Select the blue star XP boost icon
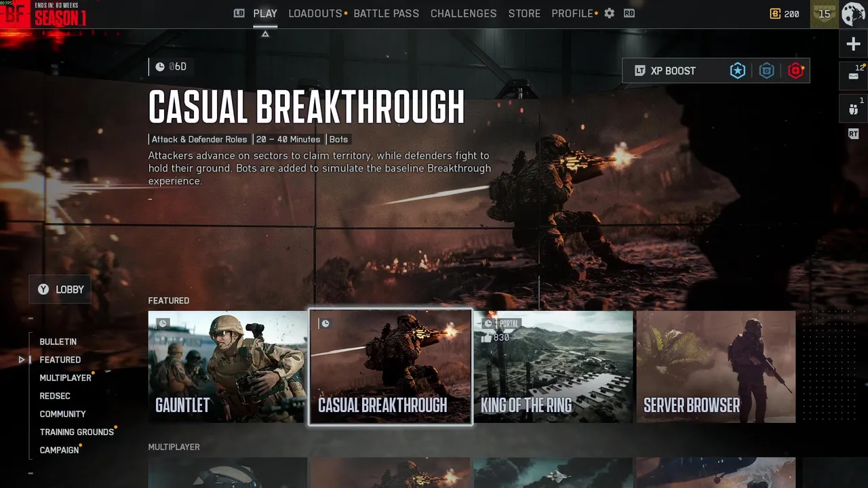The width and height of the screenshot is (868, 488). click(738, 70)
